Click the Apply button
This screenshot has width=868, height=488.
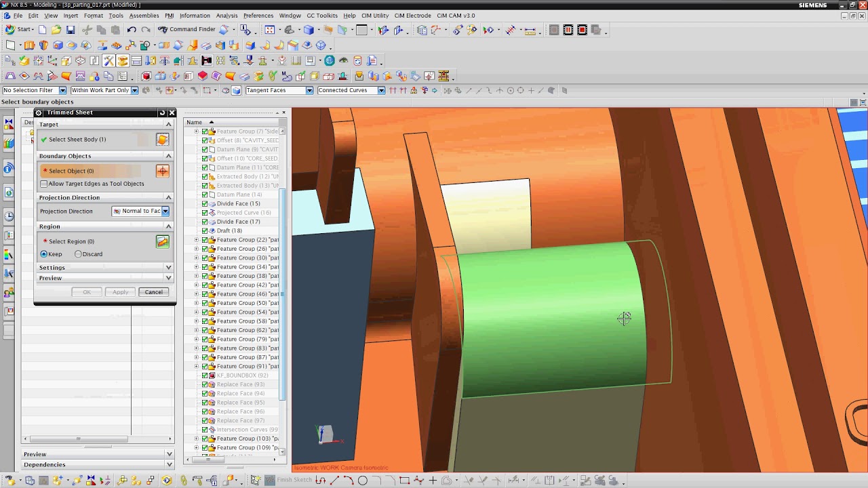120,292
